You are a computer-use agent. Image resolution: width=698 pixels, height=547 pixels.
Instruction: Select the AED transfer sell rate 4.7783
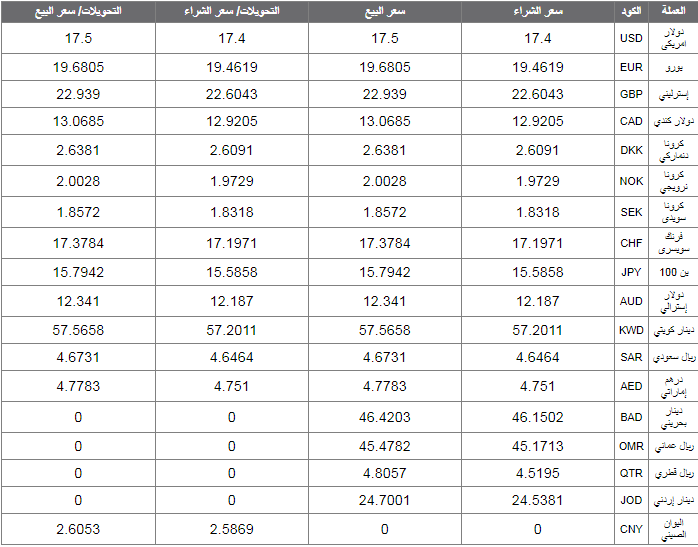(78, 386)
